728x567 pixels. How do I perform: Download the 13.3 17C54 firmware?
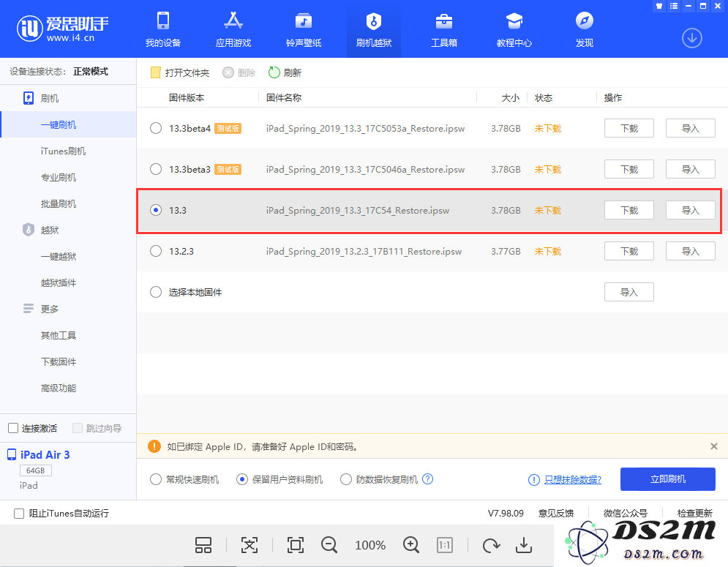point(629,210)
